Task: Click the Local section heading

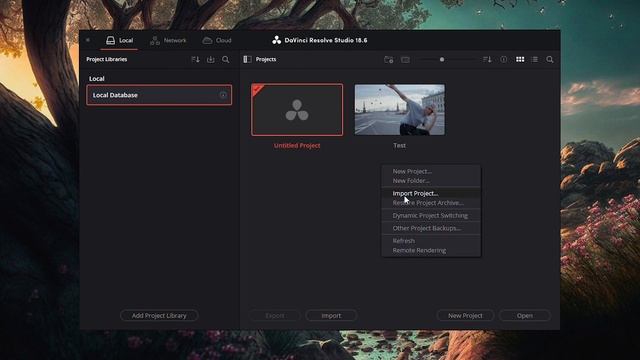Action: [97, 78]
